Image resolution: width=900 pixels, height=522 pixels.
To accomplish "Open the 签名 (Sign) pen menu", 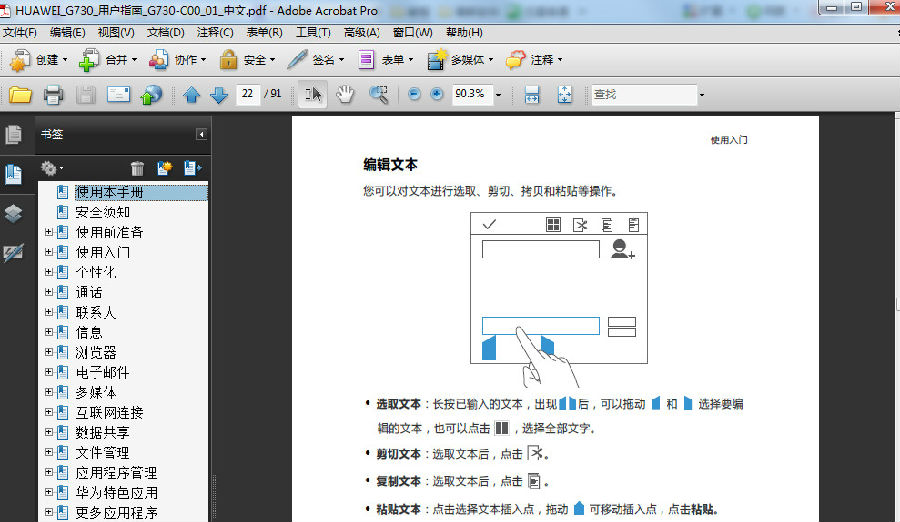I will [x=315, y=60].
